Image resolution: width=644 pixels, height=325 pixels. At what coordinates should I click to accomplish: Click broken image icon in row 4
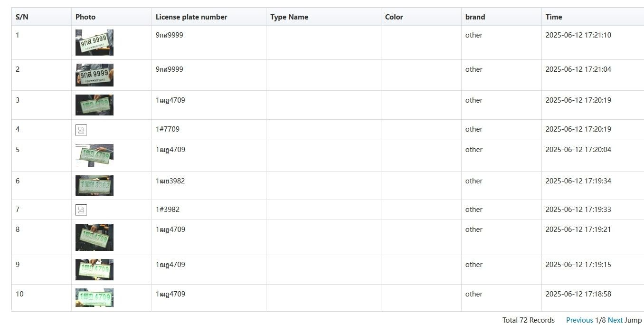[81, 130]
